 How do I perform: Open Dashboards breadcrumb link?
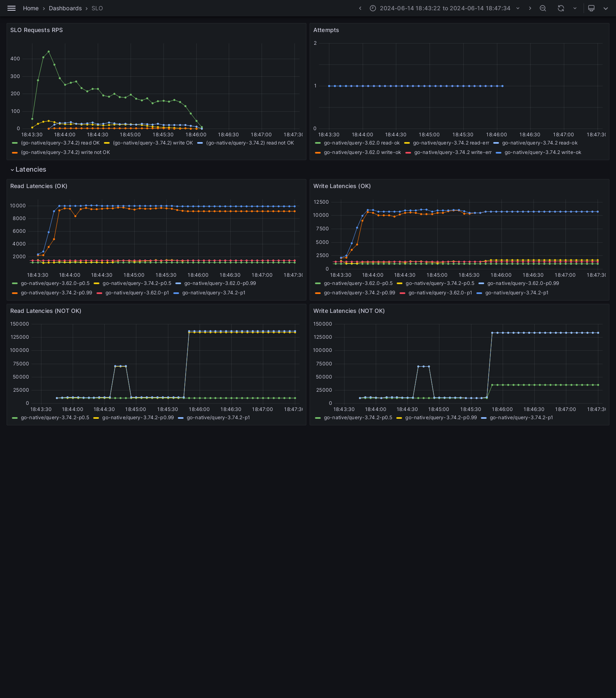[65, 8]
